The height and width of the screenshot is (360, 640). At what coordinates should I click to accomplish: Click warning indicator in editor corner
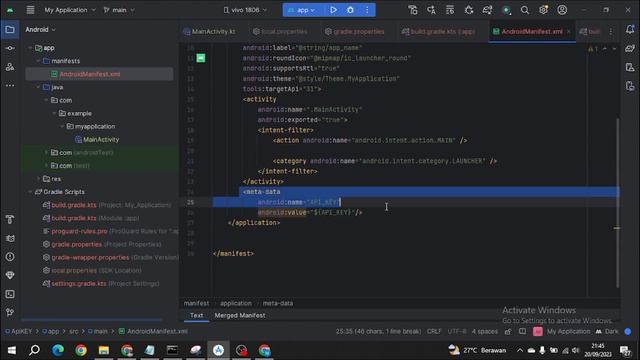point(593,49)
